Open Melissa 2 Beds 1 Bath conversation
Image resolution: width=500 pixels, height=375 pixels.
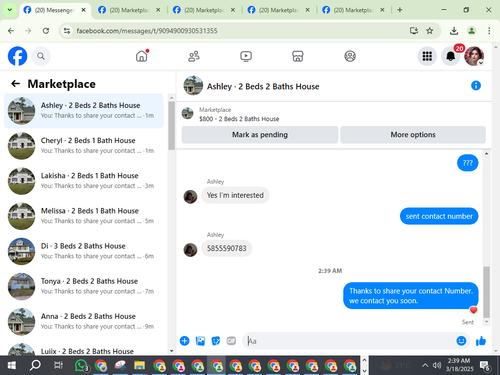[x=84, y=216]
